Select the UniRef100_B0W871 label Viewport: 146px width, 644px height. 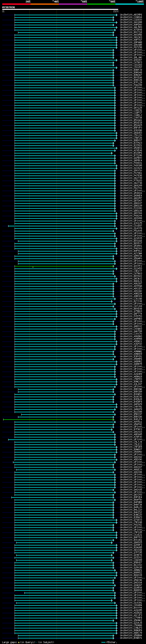pos(131,638)
